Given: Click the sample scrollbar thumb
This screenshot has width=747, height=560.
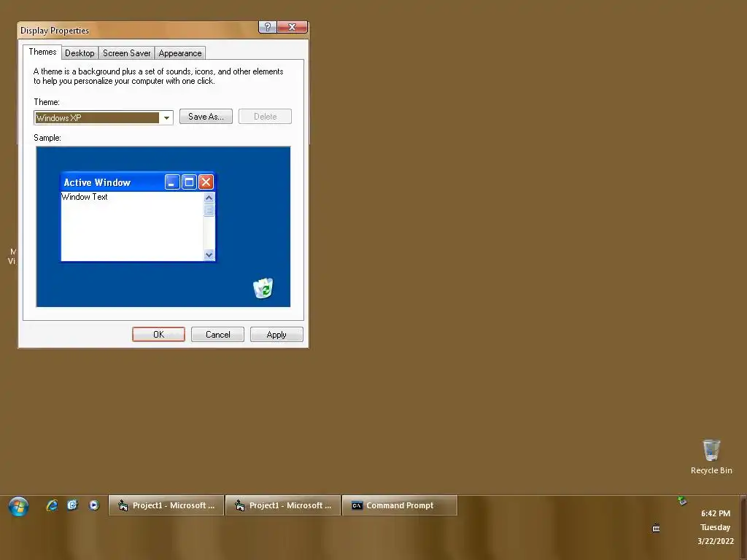Looking at the screenshot, I should click(209, 210).
